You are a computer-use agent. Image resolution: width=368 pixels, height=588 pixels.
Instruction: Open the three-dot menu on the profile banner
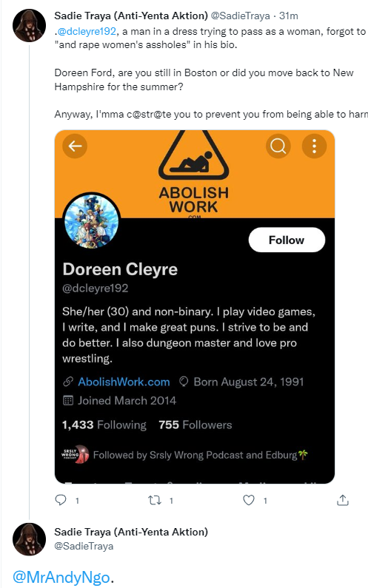coord(314,146)
